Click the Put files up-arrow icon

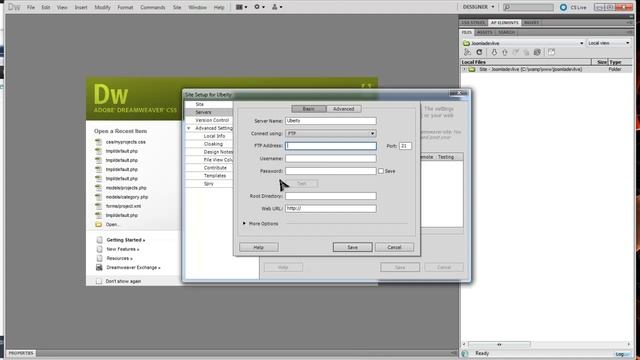[x=505, y=52]
